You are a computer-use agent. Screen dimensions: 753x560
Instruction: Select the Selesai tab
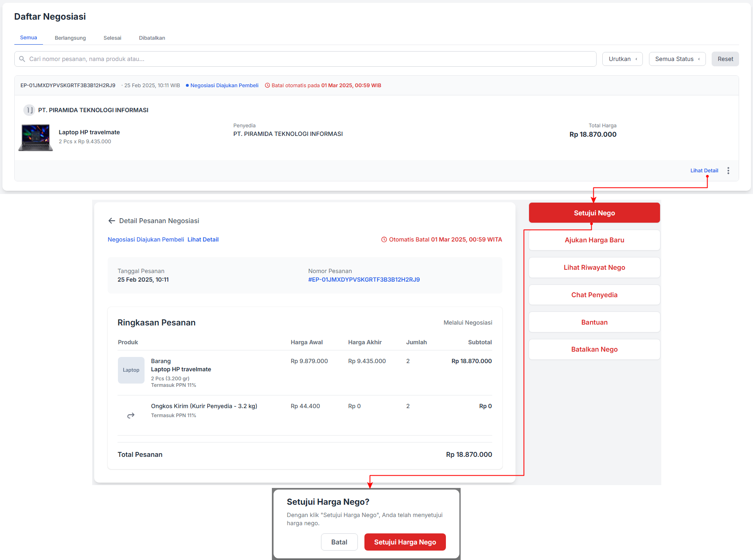pos(112,38)
